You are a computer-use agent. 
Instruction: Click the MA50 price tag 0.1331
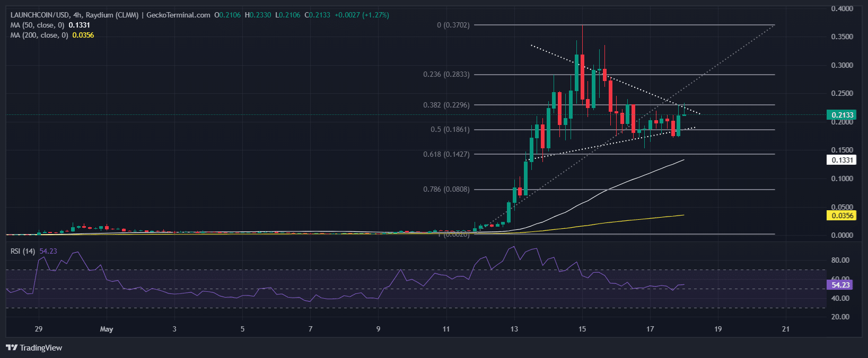tap(841, 160)
